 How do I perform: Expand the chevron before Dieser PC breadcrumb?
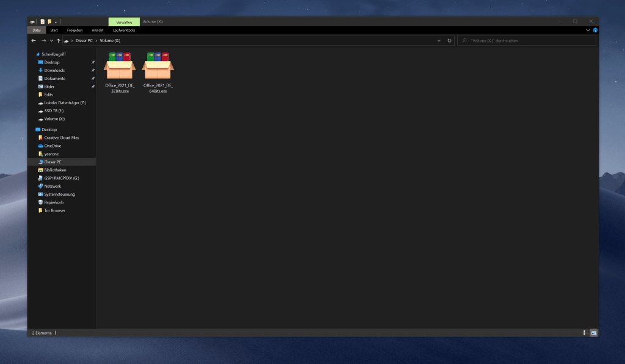pyautogui.click(x=72, y=41)
